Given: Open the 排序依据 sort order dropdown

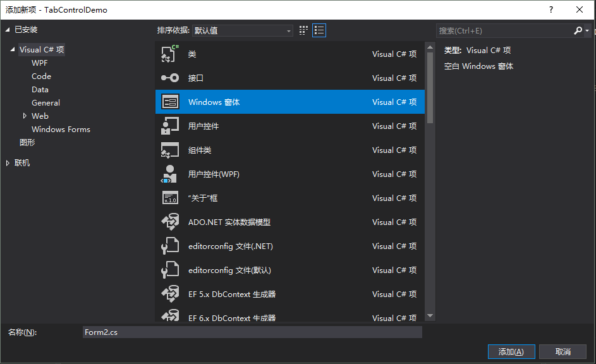Looking at the screenshot, I should [x=288, y=30].
